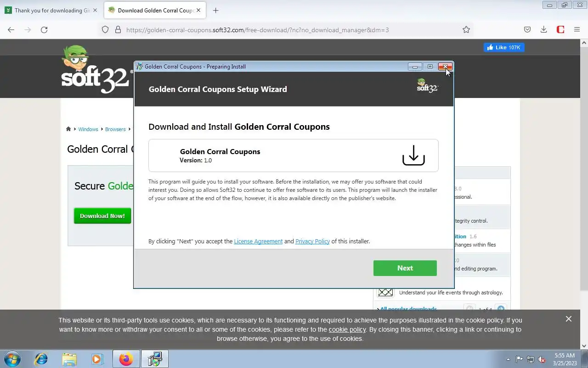This screenshot has height=368, width=588.
Task: Click the network tray icon
Action: (531, 359)
